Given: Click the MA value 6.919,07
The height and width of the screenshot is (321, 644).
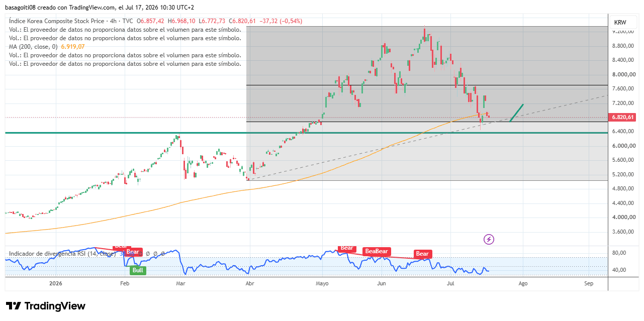Looking at the screenshot, I should click(73, 47).
